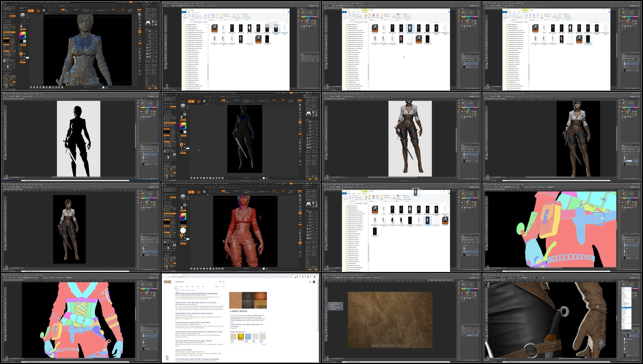Click the Google search magnifier icon
643x364 pixels.
tap(224, 282)
